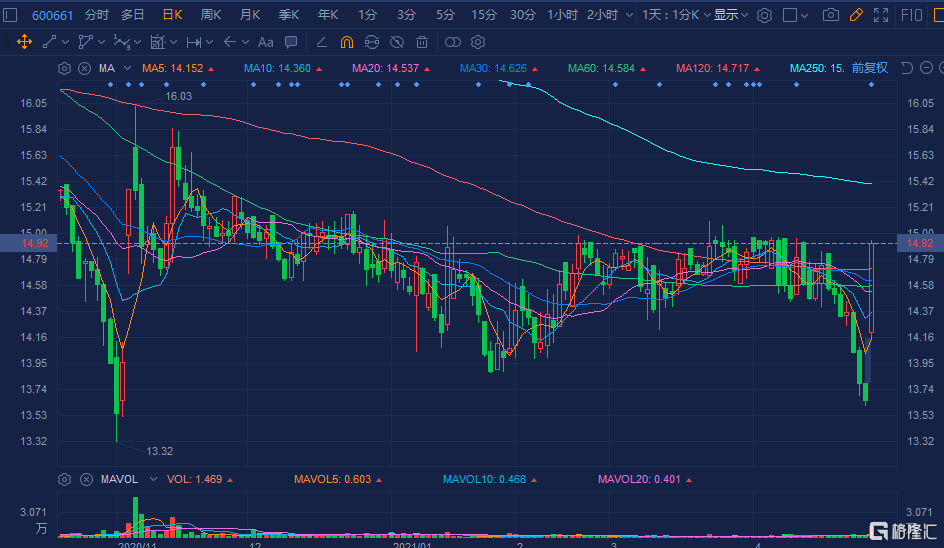Select the 15分 period

pos(483,15)
